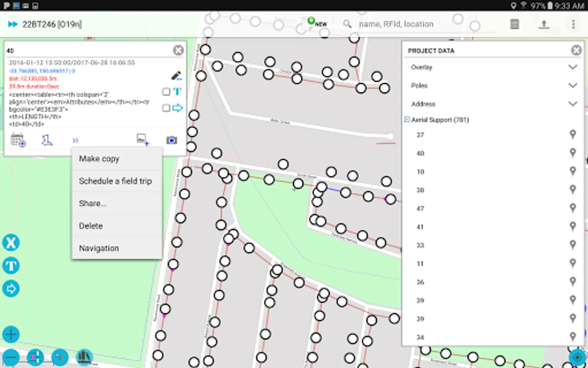Expand the Address section chevron
The height and width of the screenshot is (368, 588).
pos(572,104)
